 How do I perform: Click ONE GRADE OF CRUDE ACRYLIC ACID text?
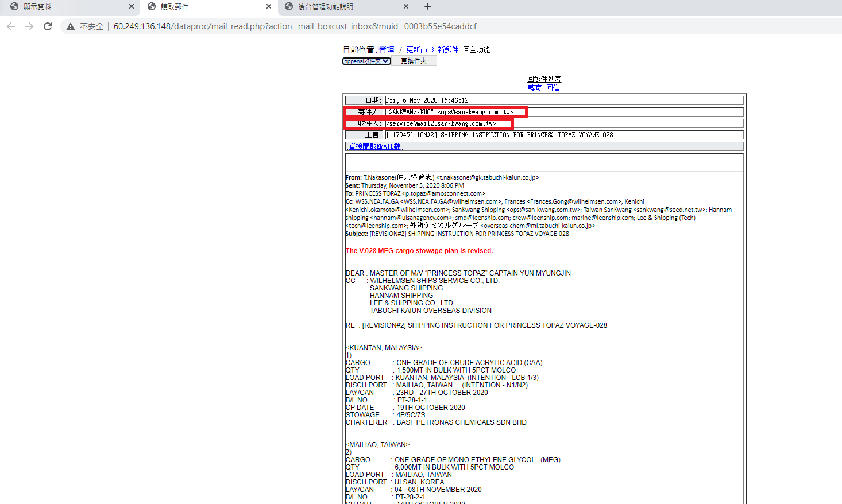[x=469, y=363]
